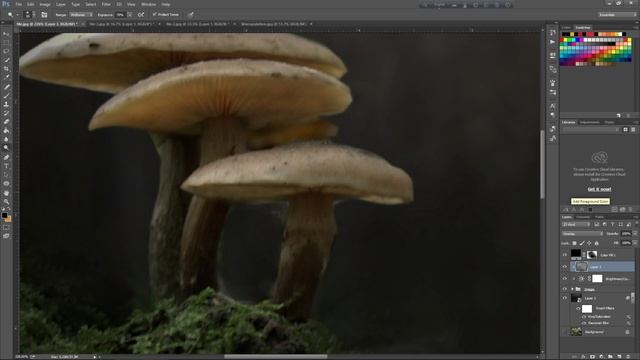Open the Window menu
The width and height of the screenshot is (640, 360).
[x=149, y=4]
